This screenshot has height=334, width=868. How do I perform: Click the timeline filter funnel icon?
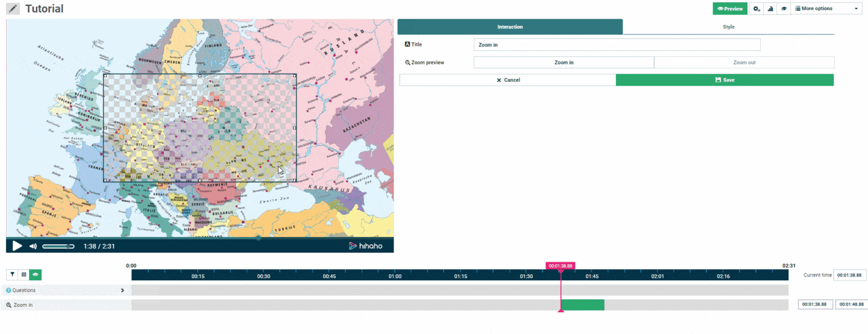point(12,274)
